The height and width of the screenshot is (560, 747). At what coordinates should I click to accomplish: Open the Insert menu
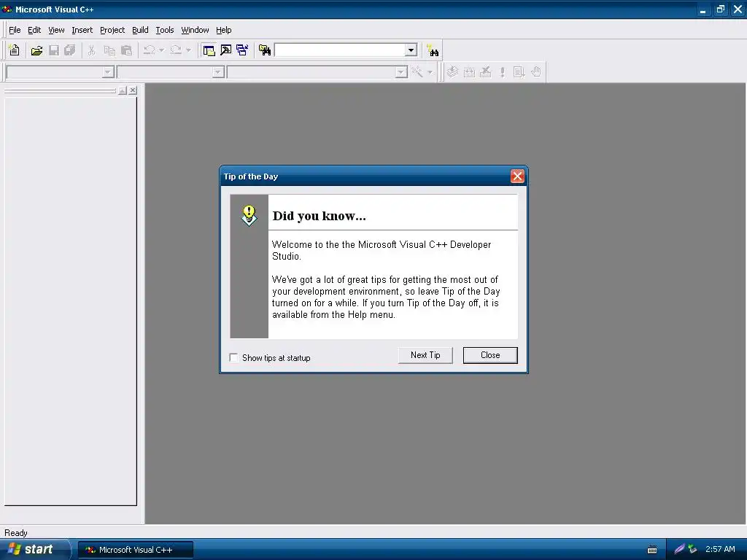click(x=82, y=30)
